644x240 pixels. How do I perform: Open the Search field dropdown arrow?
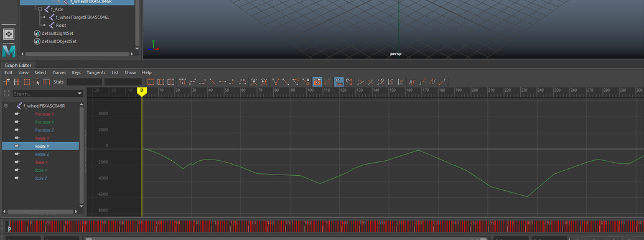(80, 94)
